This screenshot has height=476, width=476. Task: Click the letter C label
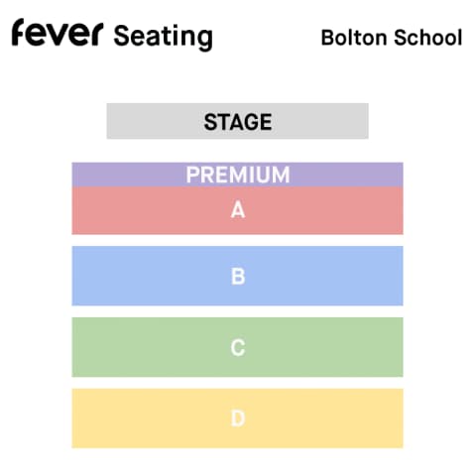pyautogui.click(x=238, y=348)
